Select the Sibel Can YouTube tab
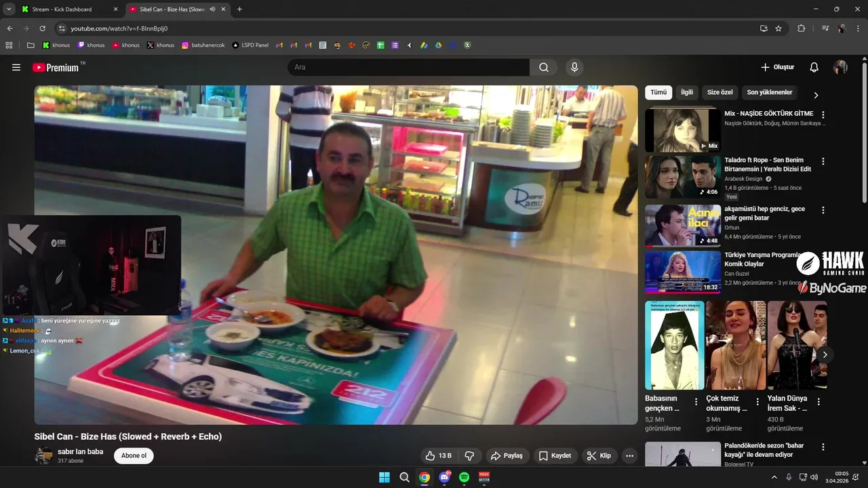This screenshot has height=488, width=868. [x=176, y=9]
